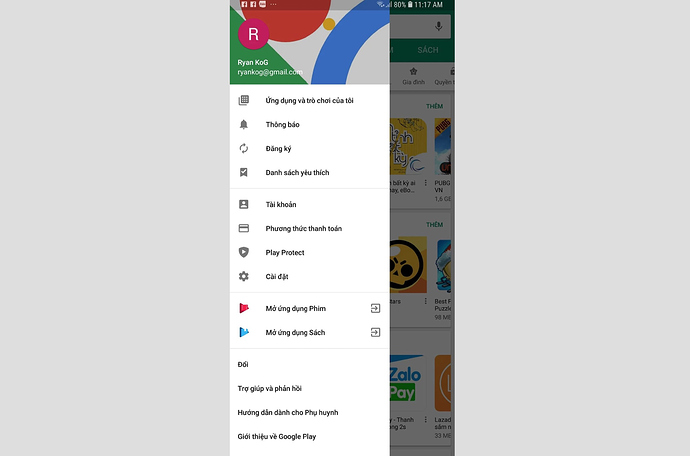The height and width of the screenshot is (456, 690).
Task: Open the apps and games grid icon
Action: click(x=243, y=100)
